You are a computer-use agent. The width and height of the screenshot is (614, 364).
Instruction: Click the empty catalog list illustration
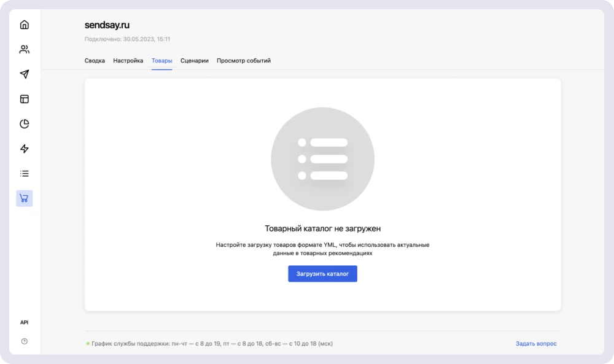[x=322, y=159]
